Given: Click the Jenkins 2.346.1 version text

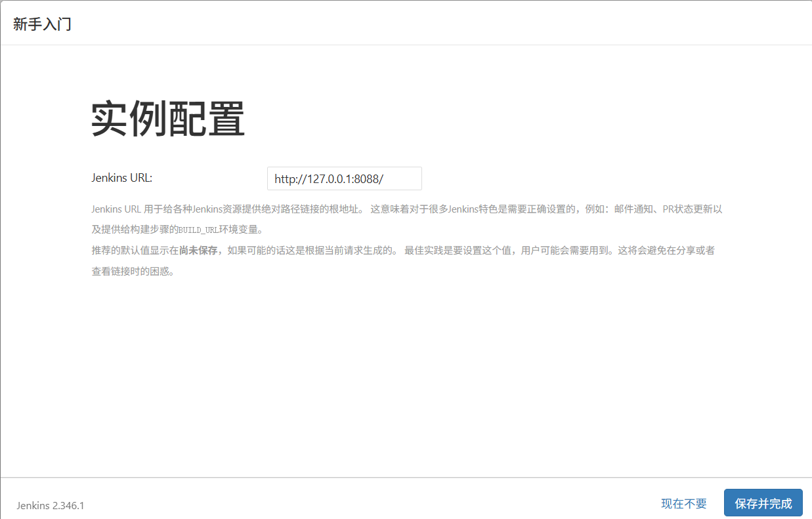Looking at the screenshot, I should [51, 505].
